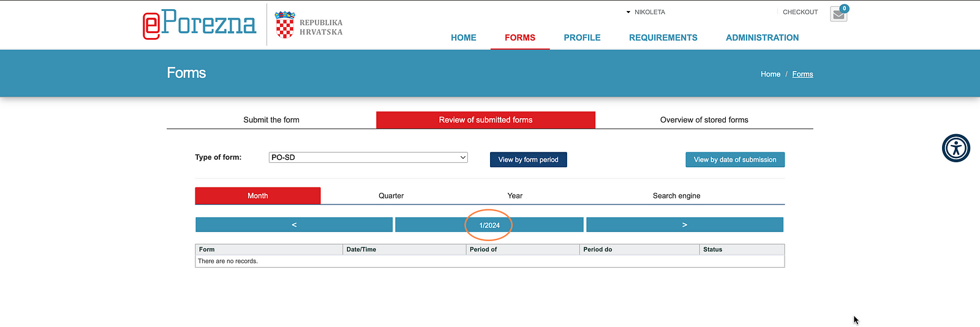Click View by form period button
Image resolution: width=980 pixels, height=327 pixels.
[529, 160]
